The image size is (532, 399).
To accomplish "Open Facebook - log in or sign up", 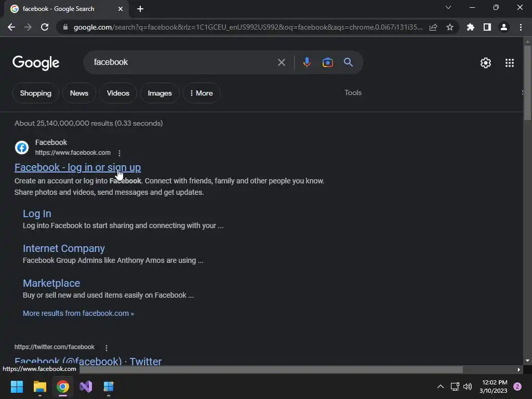I will (78, 167).
